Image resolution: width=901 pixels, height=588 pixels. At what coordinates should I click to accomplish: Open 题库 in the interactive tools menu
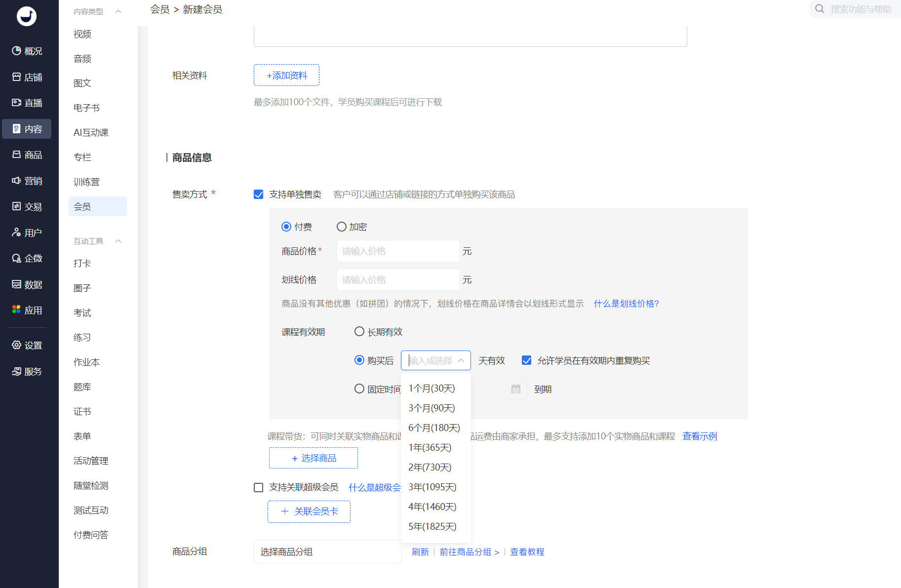(82, 387)
